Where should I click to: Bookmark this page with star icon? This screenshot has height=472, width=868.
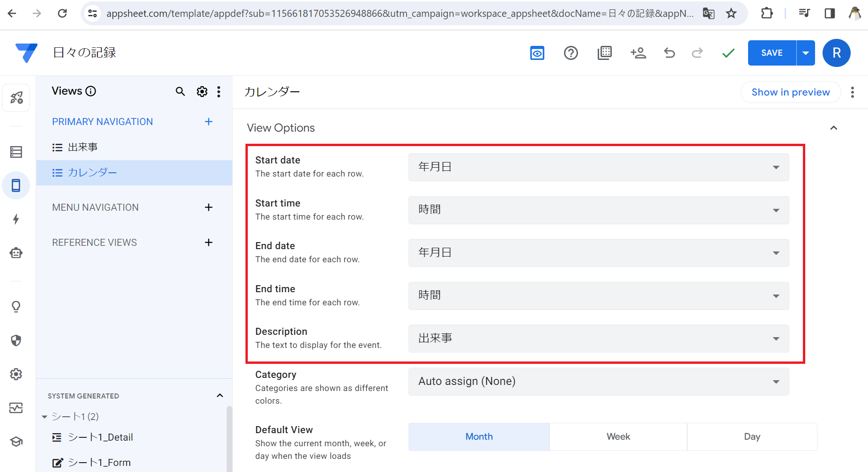pyautogui.click(x=731, y=13)
